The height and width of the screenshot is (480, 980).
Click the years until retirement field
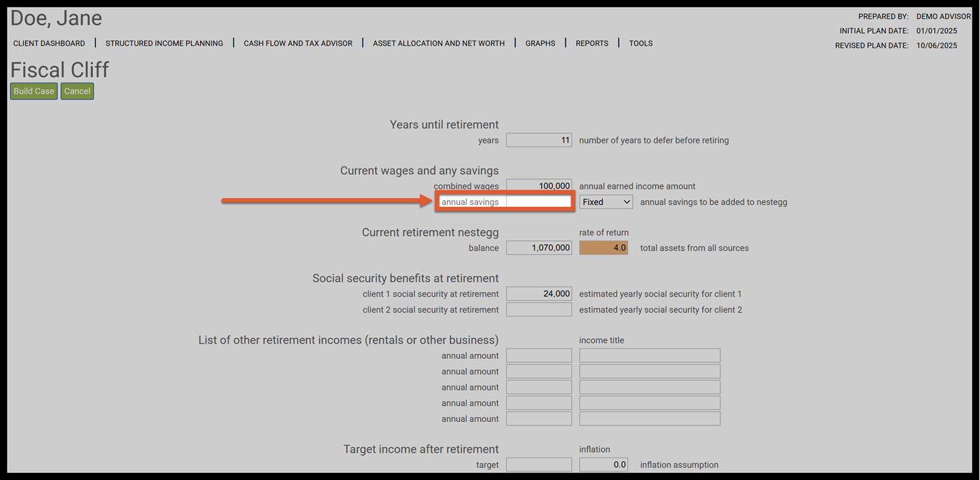[x=539, y=140]
